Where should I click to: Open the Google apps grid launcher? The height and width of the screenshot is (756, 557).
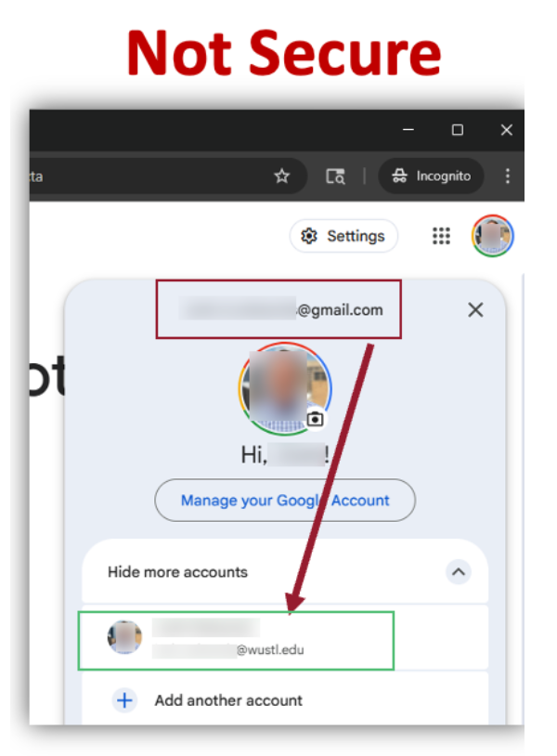pyautogui.click(x=441, y=236)
